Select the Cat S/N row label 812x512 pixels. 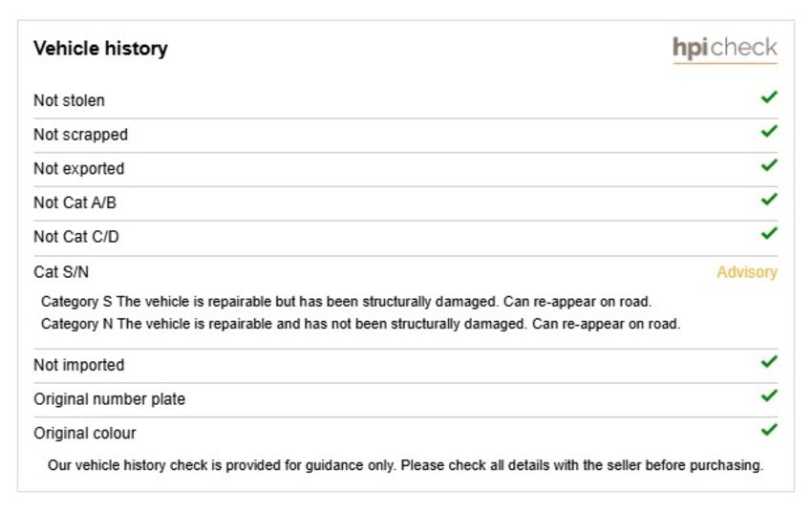click(61, 272)
